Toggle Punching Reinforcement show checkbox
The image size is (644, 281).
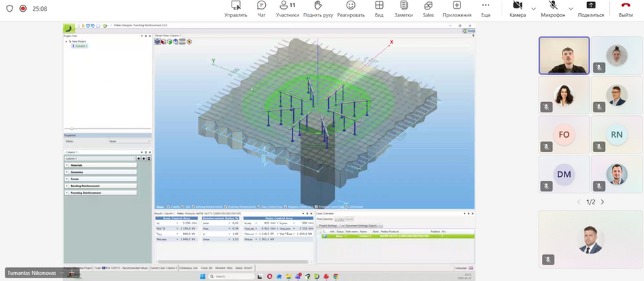226,207
